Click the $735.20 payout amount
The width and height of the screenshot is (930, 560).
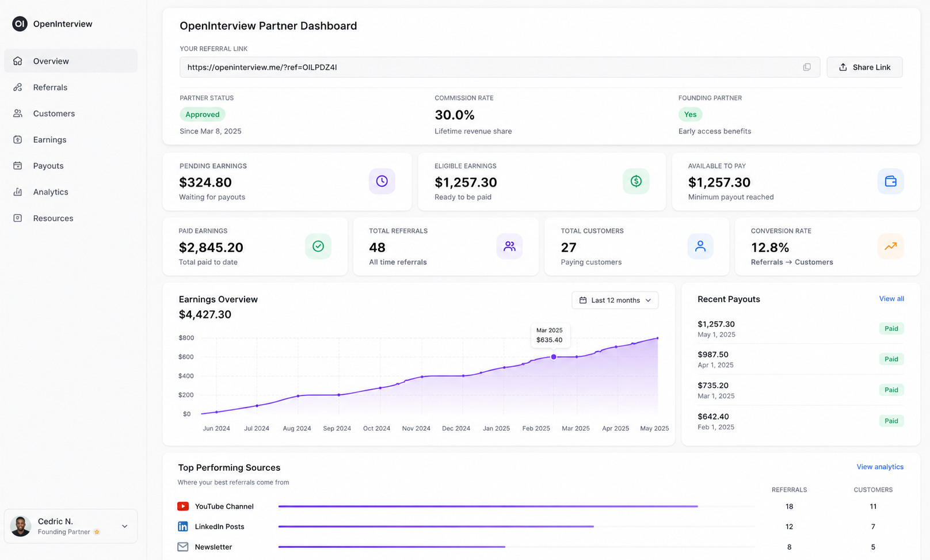point(713,386)
